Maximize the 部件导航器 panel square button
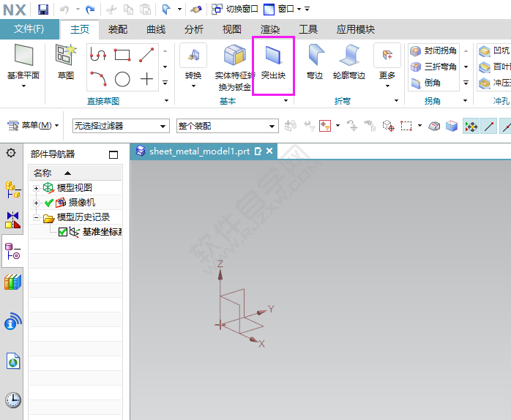Image resolution: width=511 pixels, height=420 pixels. [113, 154]
